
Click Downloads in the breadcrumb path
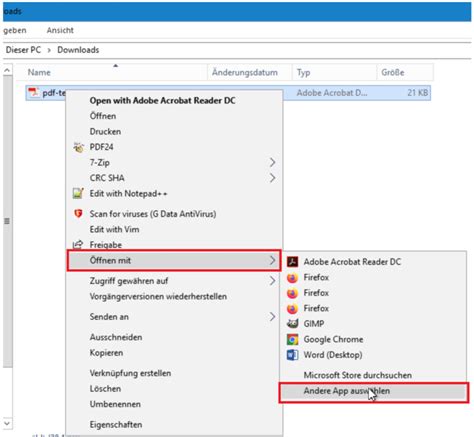(x=78, y=50)
